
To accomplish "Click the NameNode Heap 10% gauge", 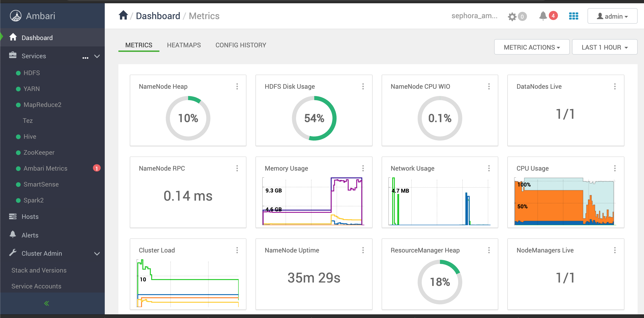I will tap(188, 118).
